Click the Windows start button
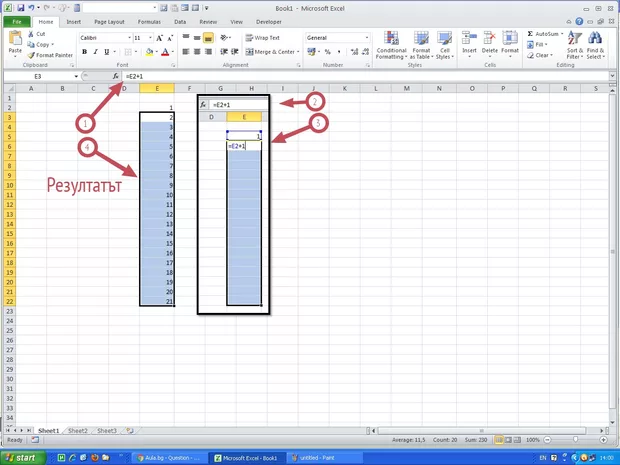This screenshot has height=465, width=620. (23, 457)
